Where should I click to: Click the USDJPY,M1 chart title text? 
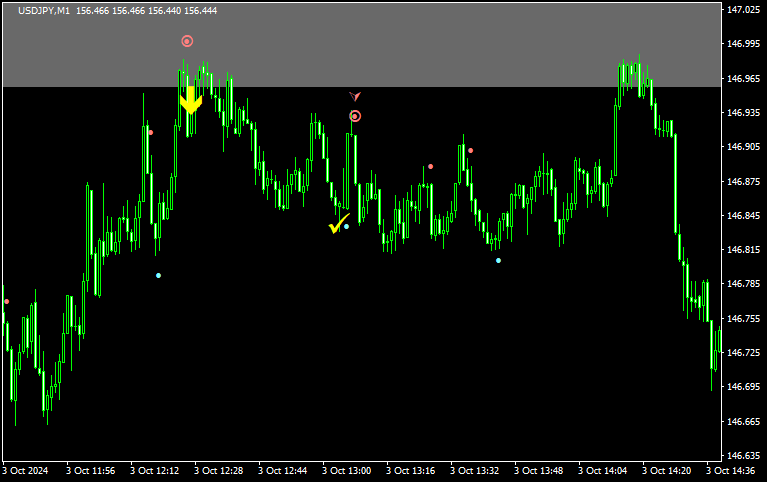coord(44,10)
